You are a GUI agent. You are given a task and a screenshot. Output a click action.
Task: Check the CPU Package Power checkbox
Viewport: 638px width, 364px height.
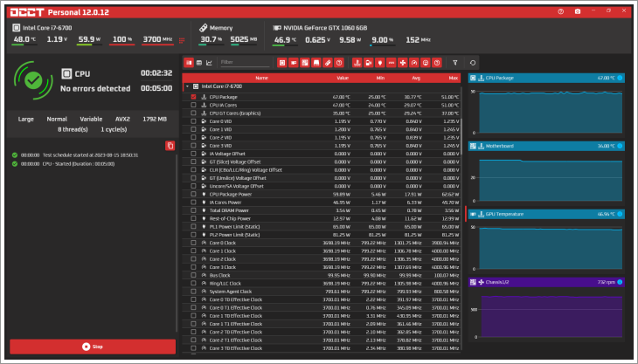pos(193,194)
